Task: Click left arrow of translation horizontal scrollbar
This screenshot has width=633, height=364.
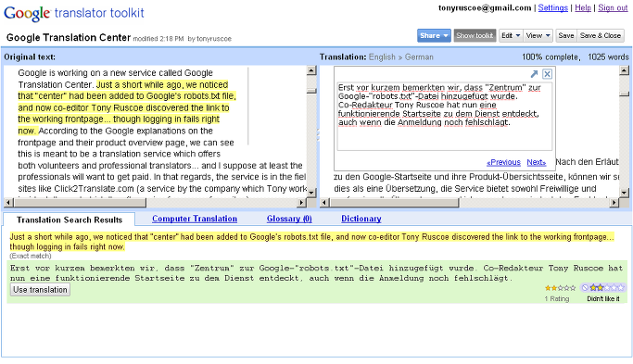Action: point(324,202)
